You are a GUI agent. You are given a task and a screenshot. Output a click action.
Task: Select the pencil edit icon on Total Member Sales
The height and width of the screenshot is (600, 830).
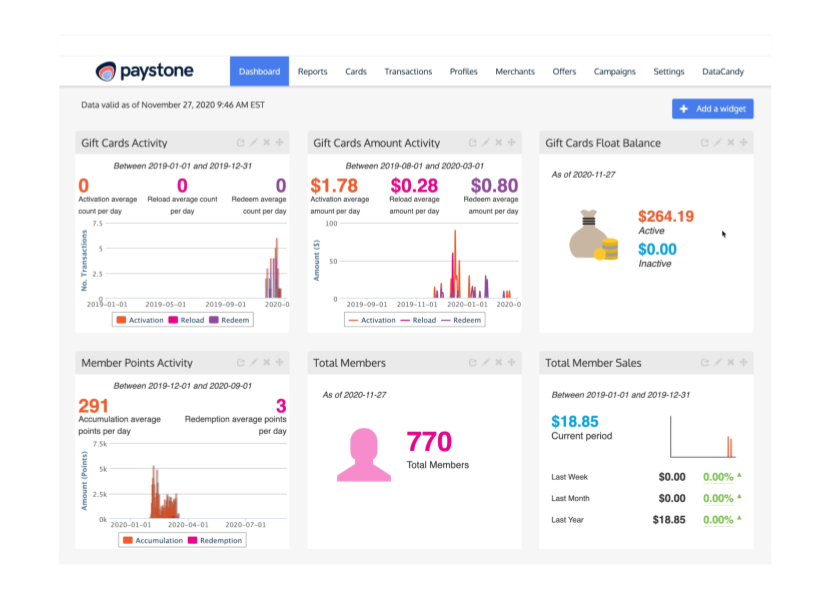coord(717,362)
